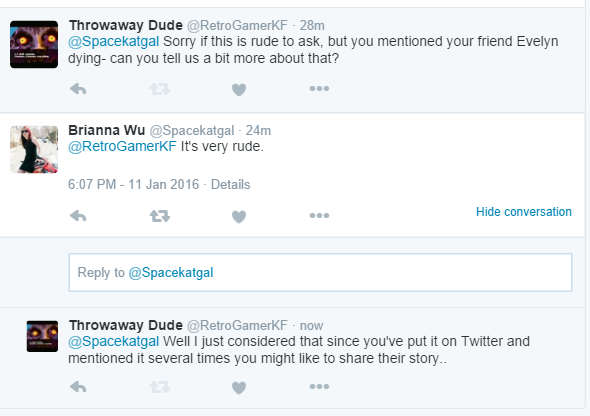Open more options on first tweet
Viewport: 590px width, 416px height.
point(319,89)
